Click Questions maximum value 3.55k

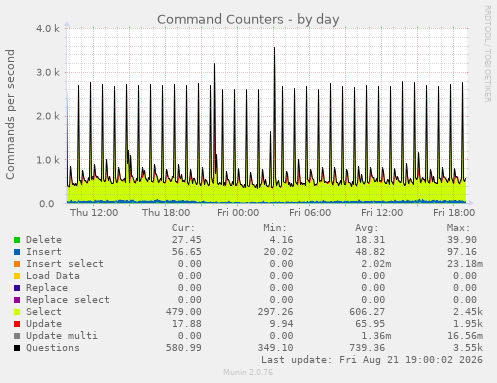[x=468, y=348]
